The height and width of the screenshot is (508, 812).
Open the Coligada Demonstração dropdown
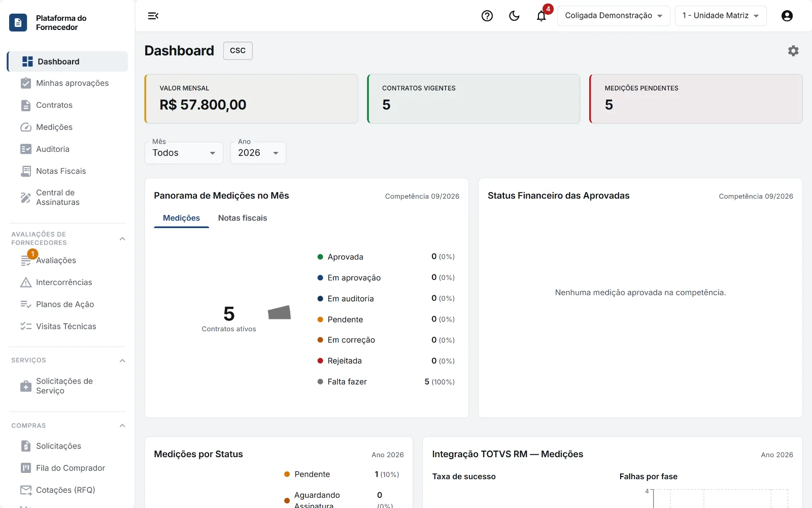click(x=614, y=16)
